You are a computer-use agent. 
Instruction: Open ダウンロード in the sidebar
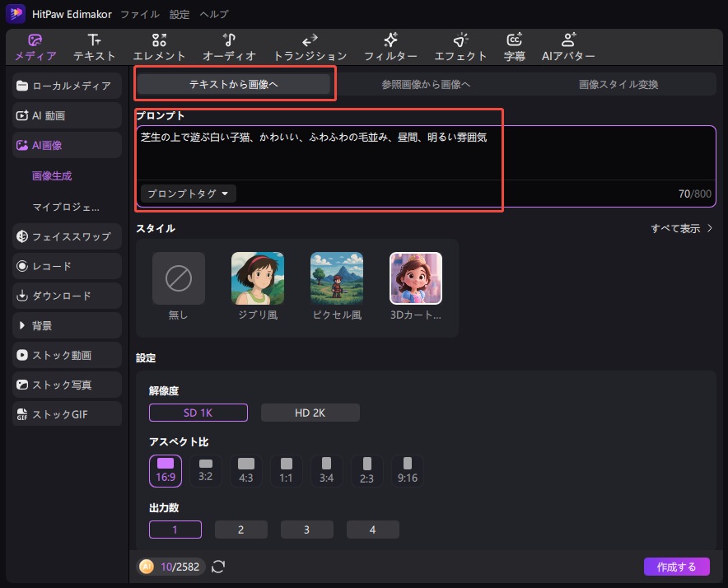coord(67,296)
